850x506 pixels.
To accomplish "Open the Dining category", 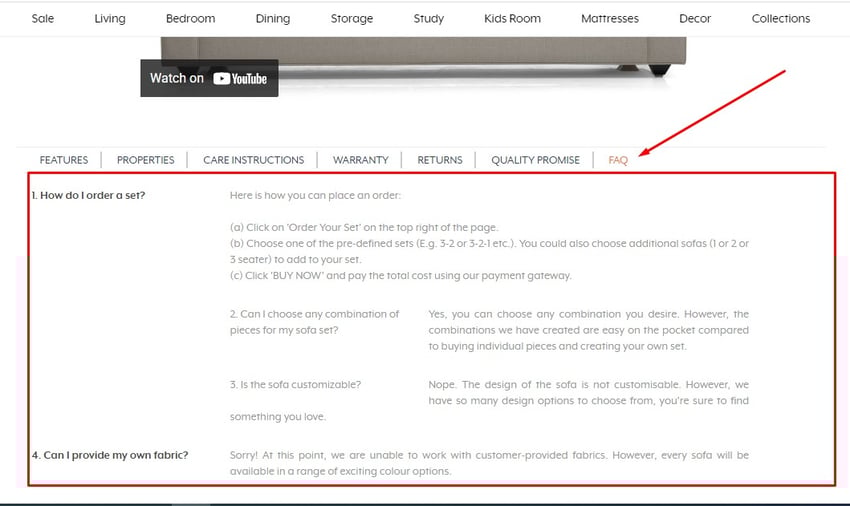I will coord(273,18).
